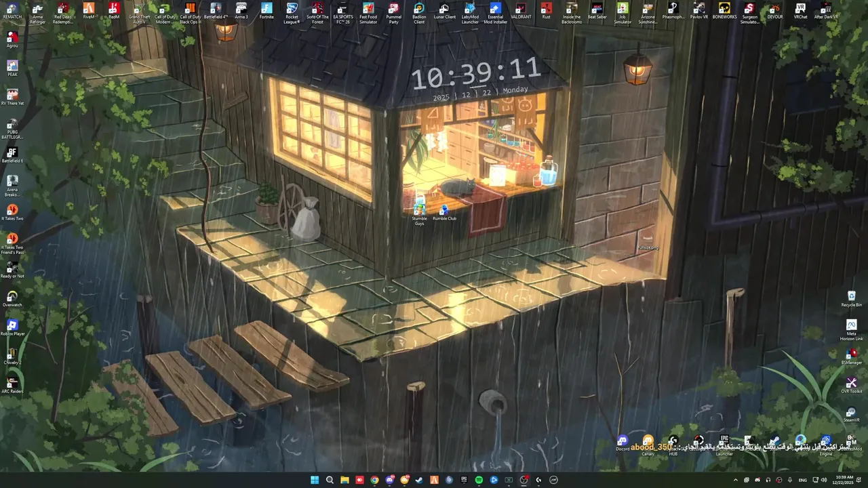868x488 pixels.
Task: Select the OVR Toolkit icon
Action: pyautogui.click(x=852, y=386)
